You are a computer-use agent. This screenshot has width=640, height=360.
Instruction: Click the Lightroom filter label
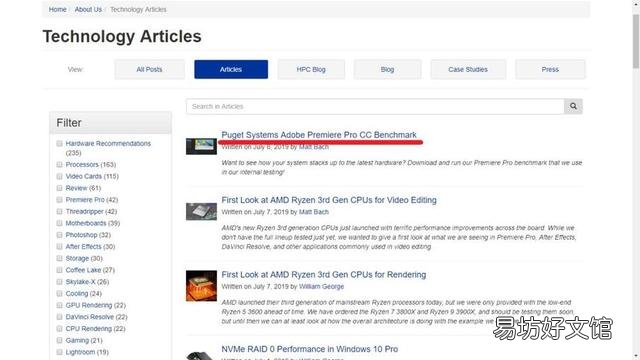[x=87, y=352]
